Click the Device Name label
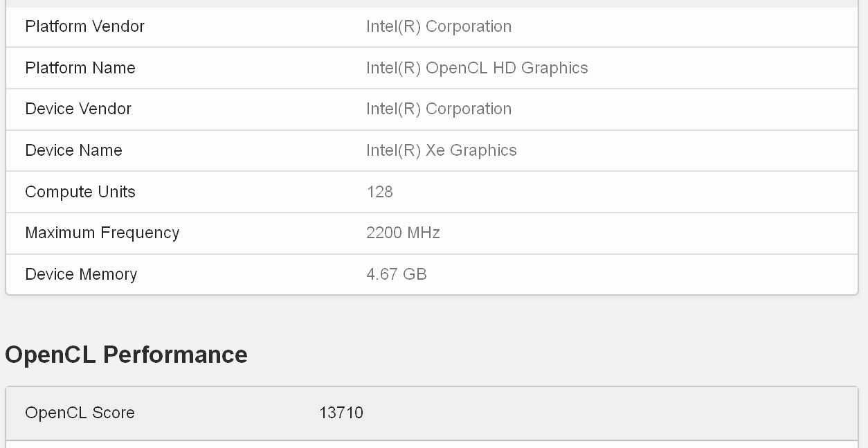This screenshot has height=448, width=868. pyautogui.click(x=73, y=150)
